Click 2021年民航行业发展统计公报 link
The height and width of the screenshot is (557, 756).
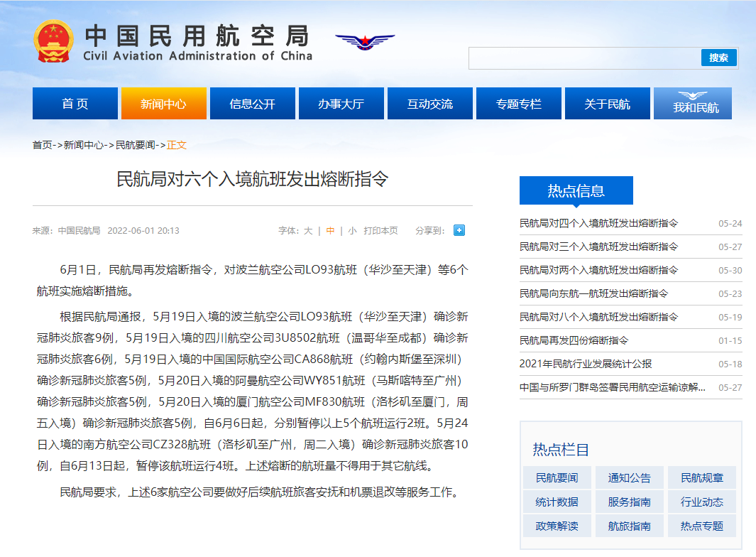click(585, 363)
